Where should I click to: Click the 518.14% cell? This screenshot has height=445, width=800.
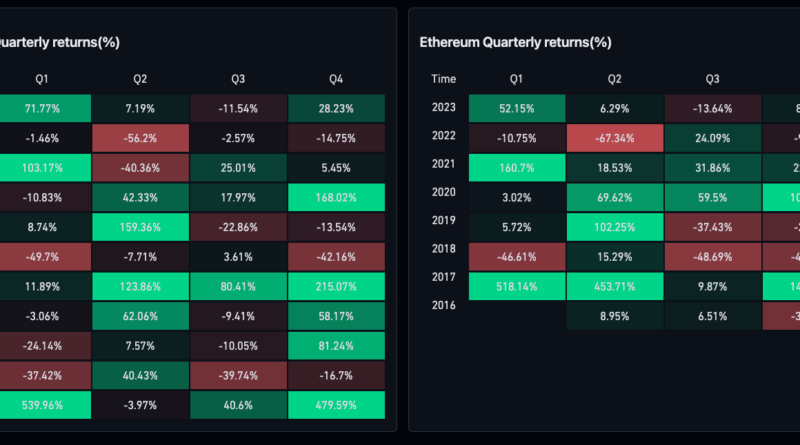[x=516, y=286]
